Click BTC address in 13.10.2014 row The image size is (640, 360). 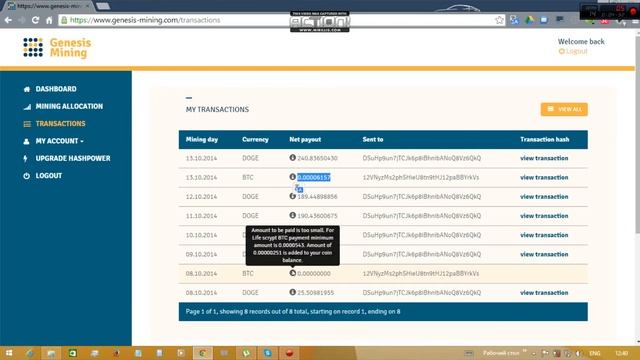tap(420, 178)
